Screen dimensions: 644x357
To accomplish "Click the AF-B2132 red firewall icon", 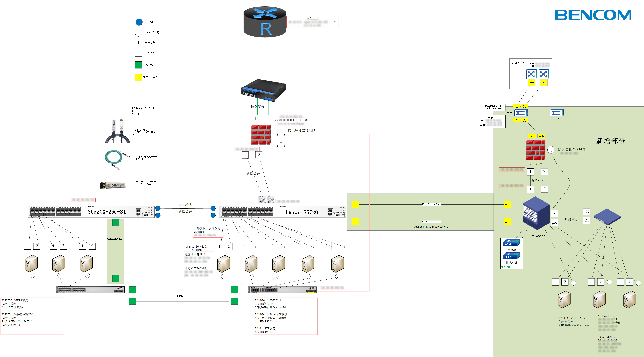I will click(x=536, y=150).
